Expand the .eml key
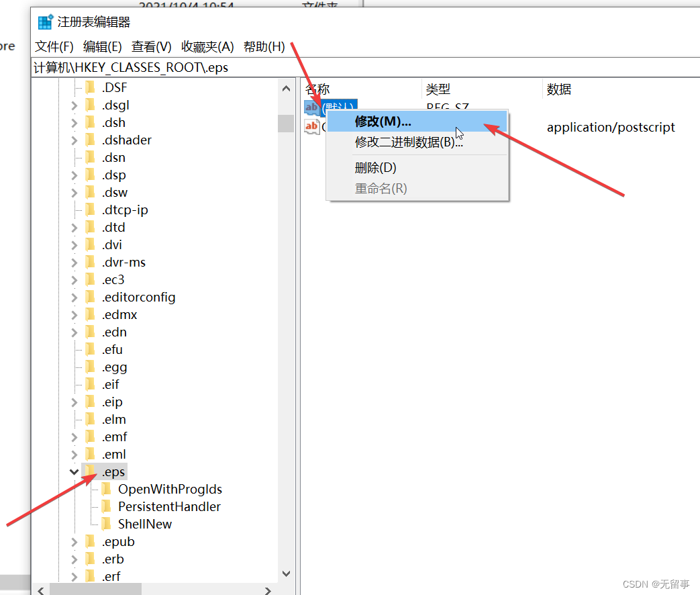Viewport: 700px width, 595px height. (x=74, y=454)
